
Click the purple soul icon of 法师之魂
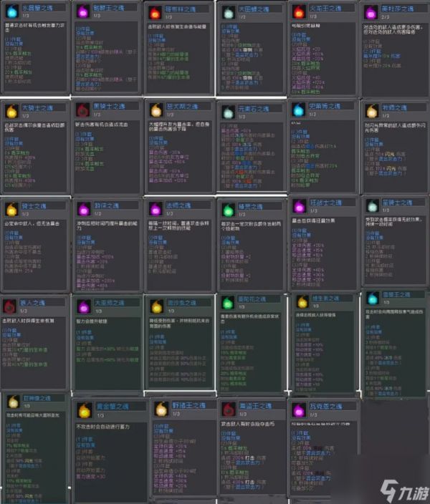[156, 209]
